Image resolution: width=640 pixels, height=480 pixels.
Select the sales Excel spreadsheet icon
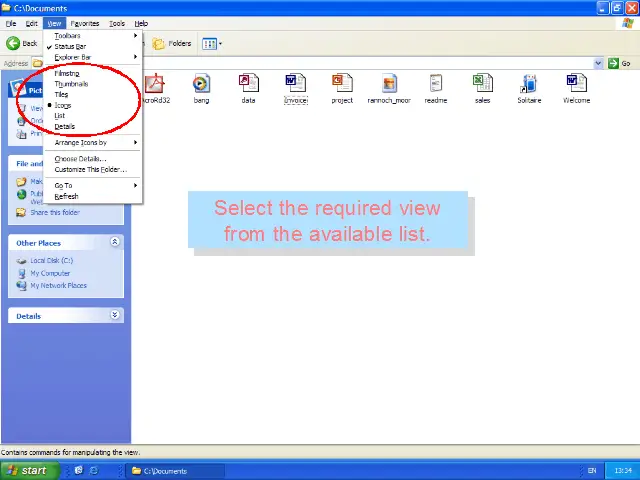point(482,83)
